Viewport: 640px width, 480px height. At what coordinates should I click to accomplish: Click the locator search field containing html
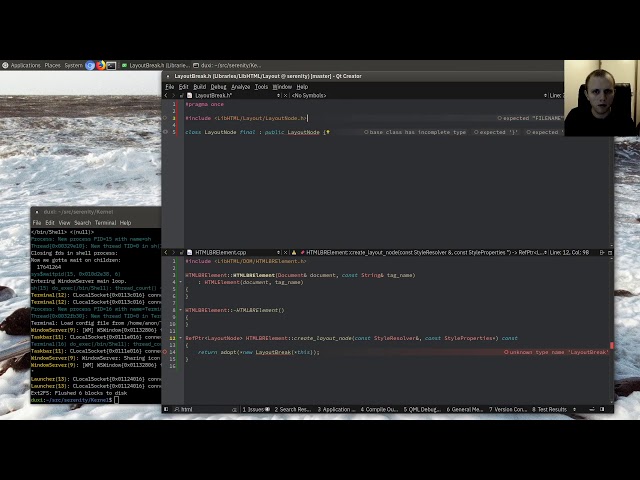(x=206, y=409)
